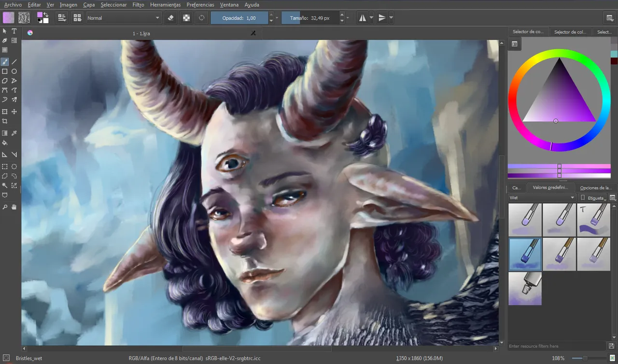Select the Shape Select arrow tool
The image size is (618, 364).
pyautogui.click(x=5, y=31)
